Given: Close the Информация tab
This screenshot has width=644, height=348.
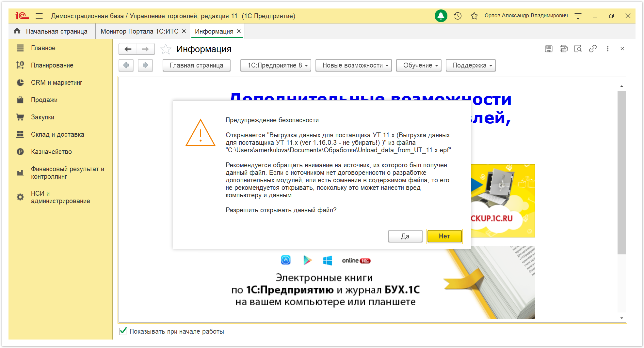Looking at the screenshot, I should click(x=239, y=31).
